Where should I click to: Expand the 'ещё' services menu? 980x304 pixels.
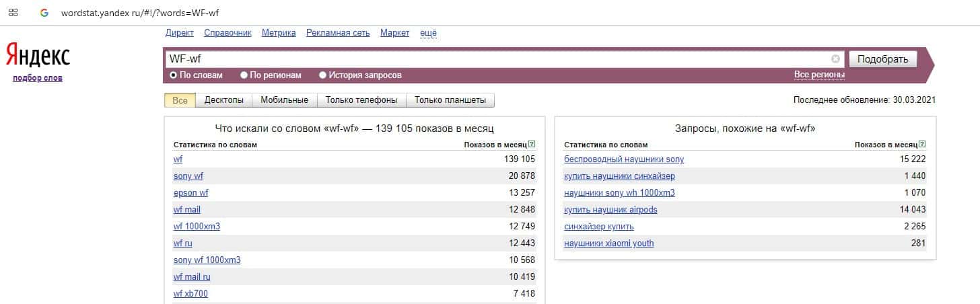tap(428, 33)
